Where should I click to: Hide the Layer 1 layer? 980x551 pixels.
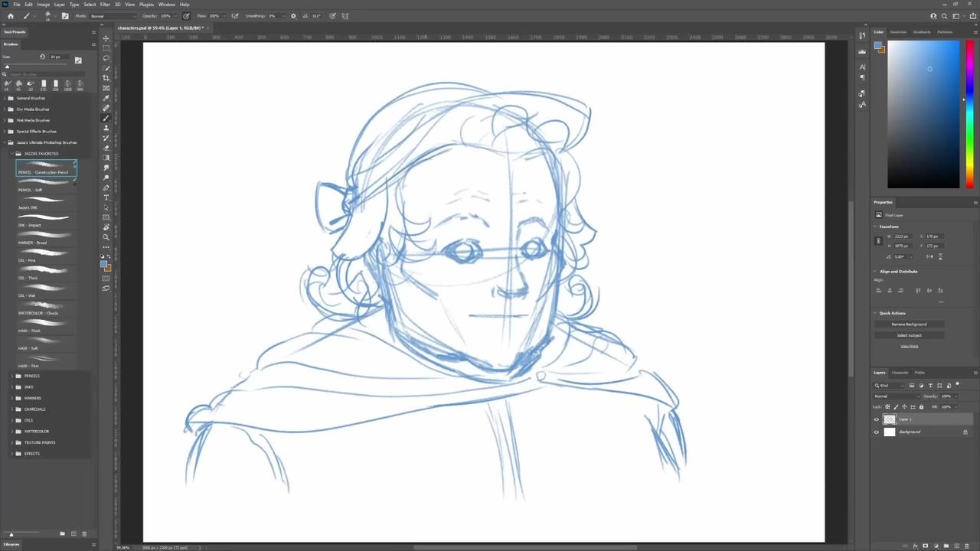pyautogui.click(x=877, y=419)
